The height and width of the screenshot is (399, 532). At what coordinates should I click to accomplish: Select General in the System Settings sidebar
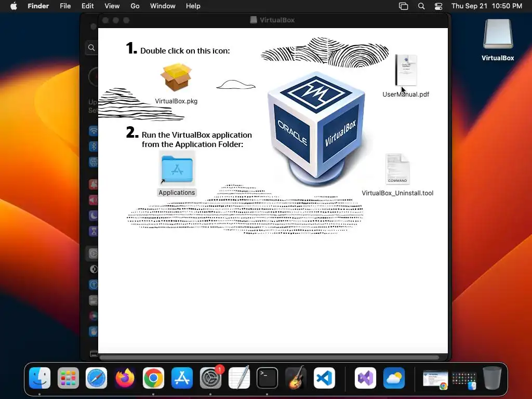click(94, 254)
